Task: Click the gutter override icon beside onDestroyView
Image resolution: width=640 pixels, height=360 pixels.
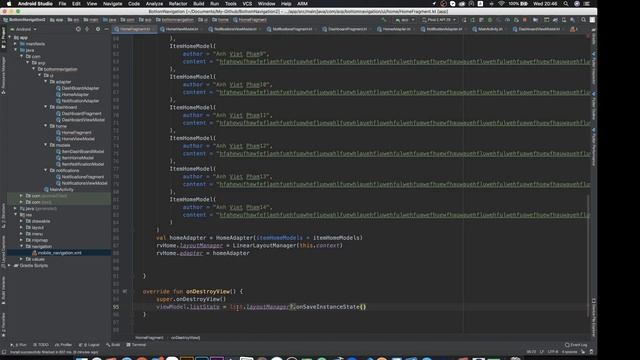Action: pyautogui.click(x=125, y=291)
